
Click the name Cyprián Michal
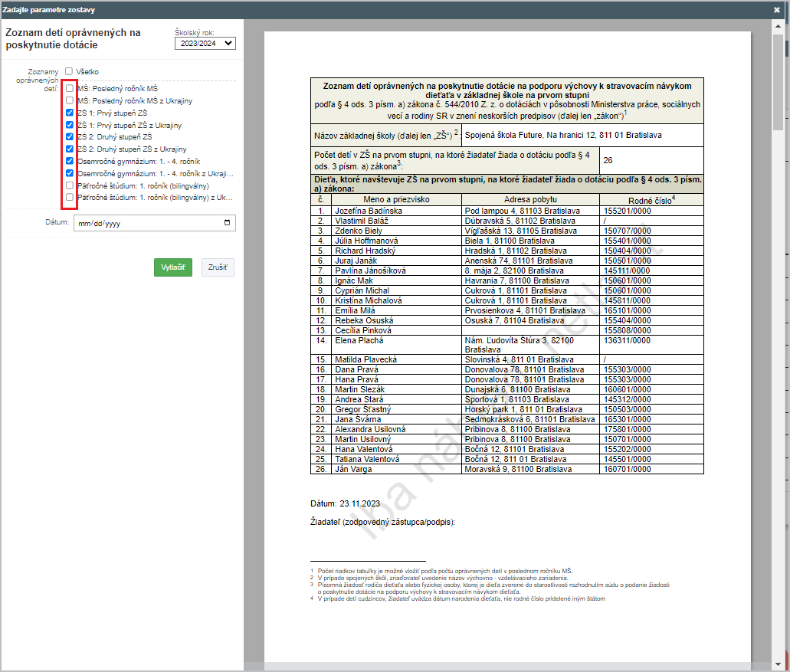362,290
